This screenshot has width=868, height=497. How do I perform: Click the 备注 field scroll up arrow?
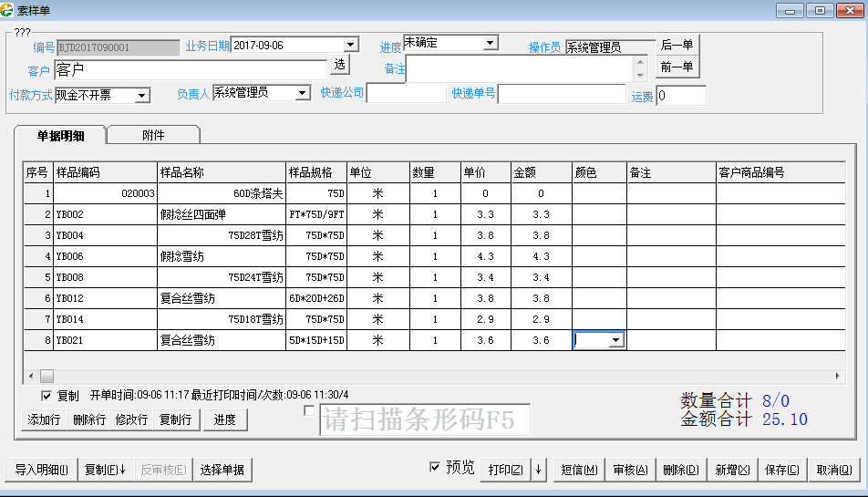640,62
